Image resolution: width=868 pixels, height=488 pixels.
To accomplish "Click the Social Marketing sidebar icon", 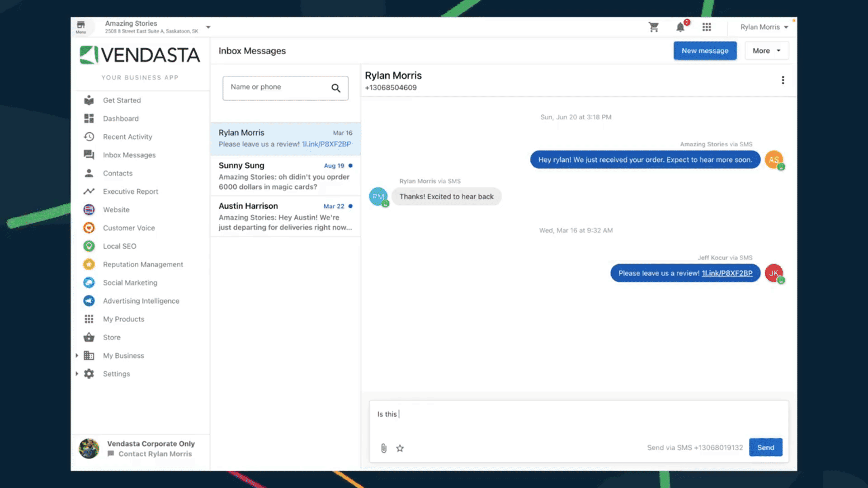I will tap(88, 282).
